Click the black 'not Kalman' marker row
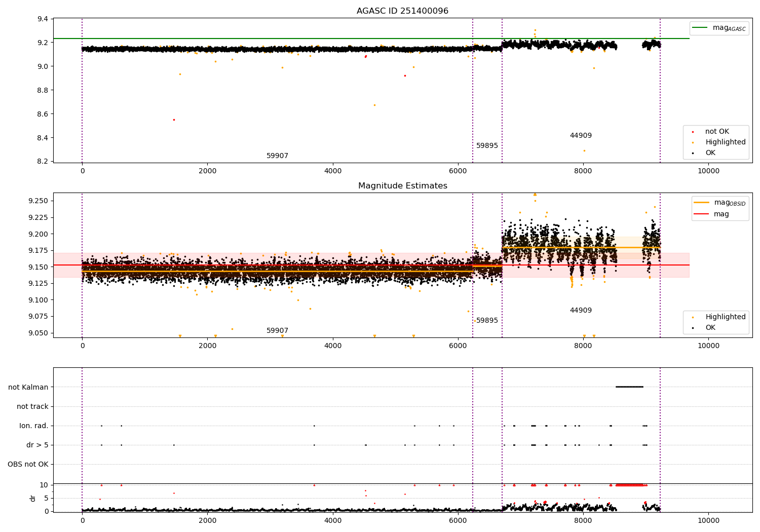760x532 pixels. pyautogui.click(x=629, y=387)
